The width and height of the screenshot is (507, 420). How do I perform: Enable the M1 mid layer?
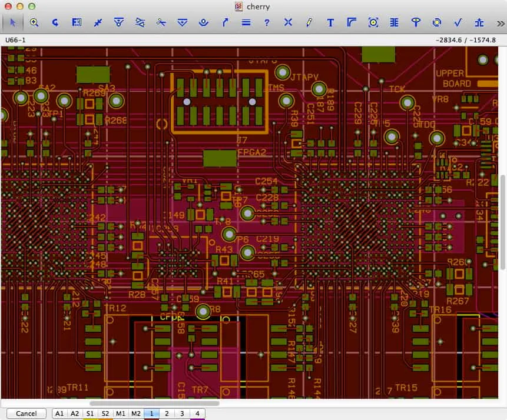121,414
